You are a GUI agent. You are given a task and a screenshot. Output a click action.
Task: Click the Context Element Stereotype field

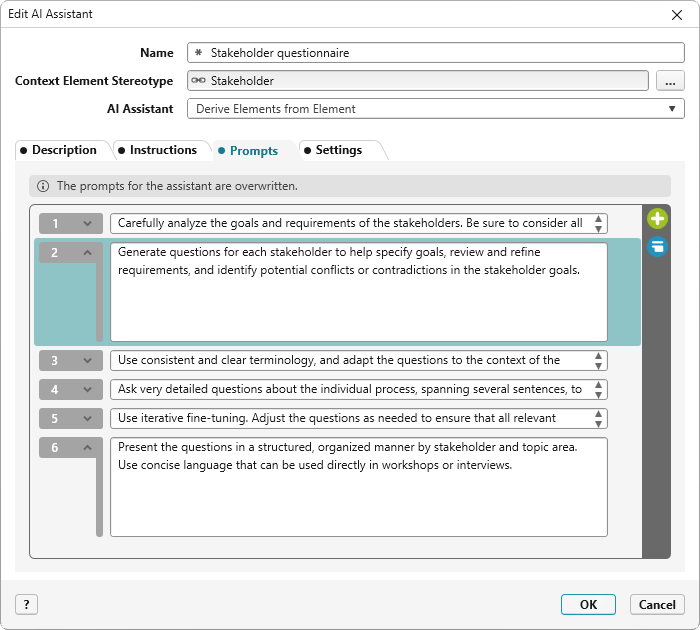click(x=417, y=80)
